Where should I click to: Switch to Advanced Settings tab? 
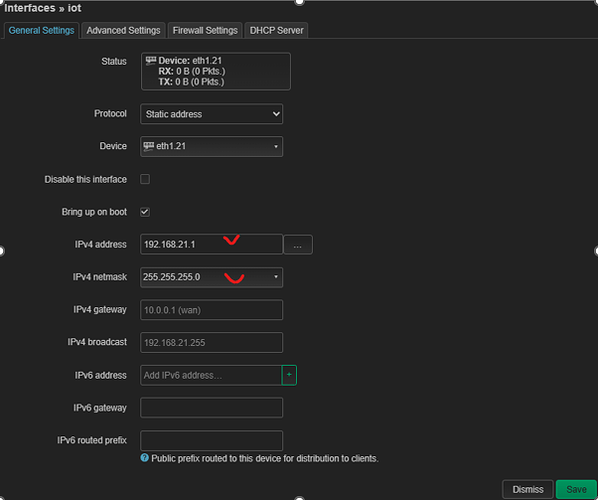(123, 31)
